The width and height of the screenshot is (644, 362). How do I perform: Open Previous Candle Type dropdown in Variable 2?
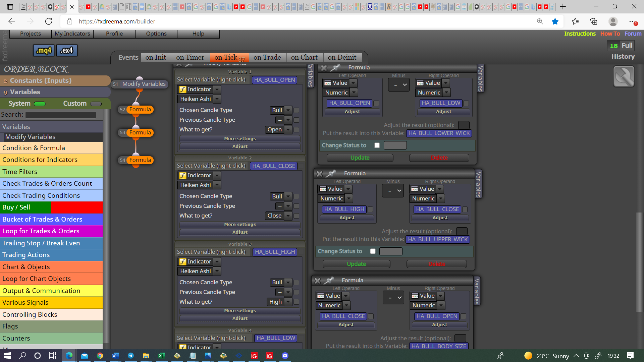tap(288, 206)
